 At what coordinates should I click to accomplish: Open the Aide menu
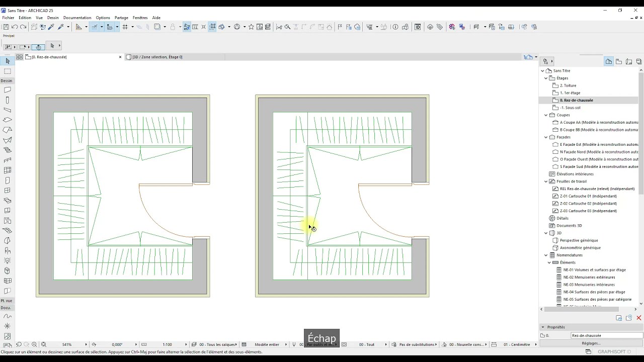click(156, 18)
